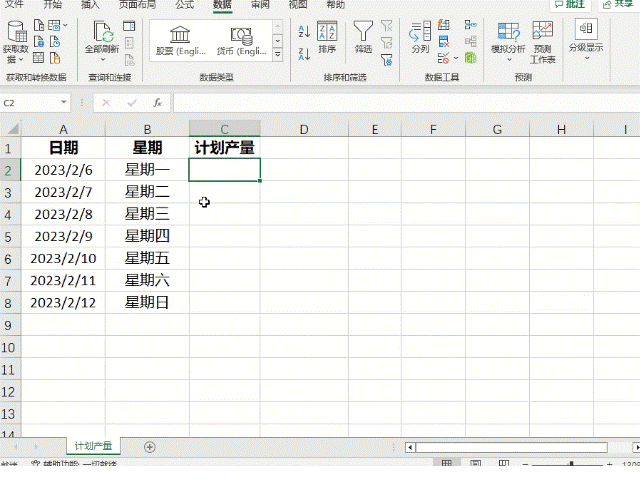Open 页面布局 (Page Layout) tab
This screenshot has width=640, height=480.
pyautogui.click(x=138, y=4)
